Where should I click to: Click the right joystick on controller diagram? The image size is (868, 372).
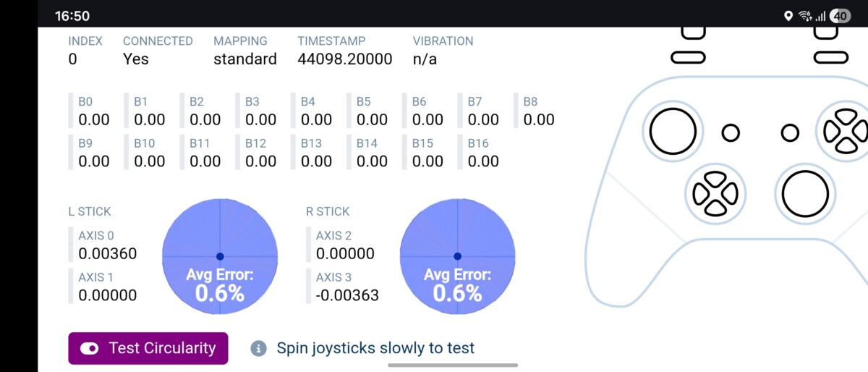click(x=804, y=194)
